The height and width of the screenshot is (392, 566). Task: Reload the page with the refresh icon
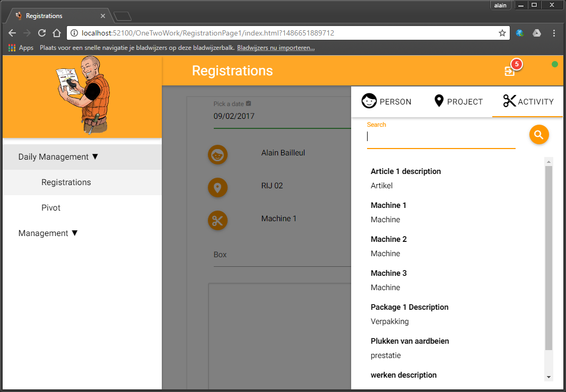[42, 33]
